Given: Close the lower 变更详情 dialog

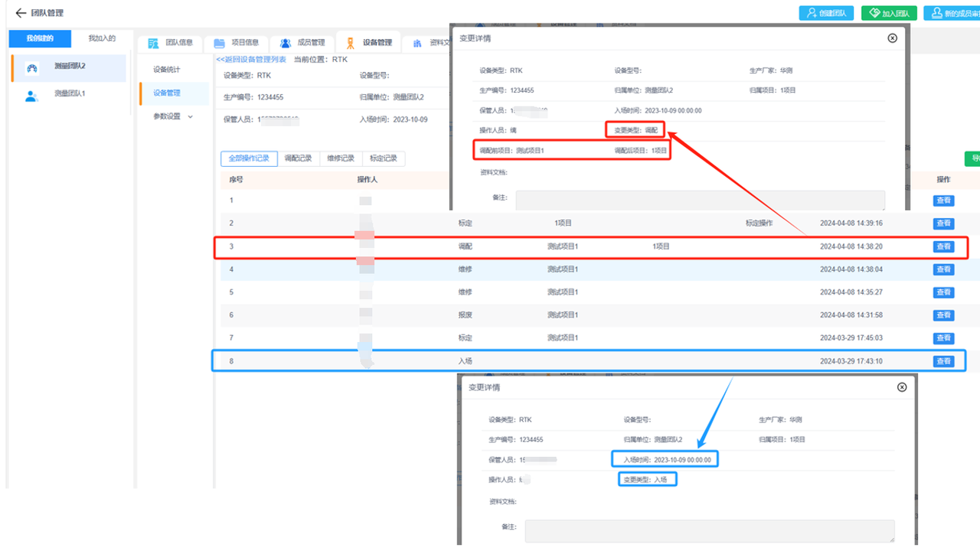Looking at the screenshot, I should [x=902, y=387].
